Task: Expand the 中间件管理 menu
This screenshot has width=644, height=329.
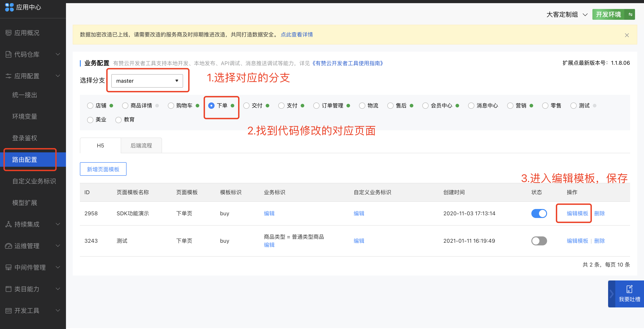Action: coord(58,267)
